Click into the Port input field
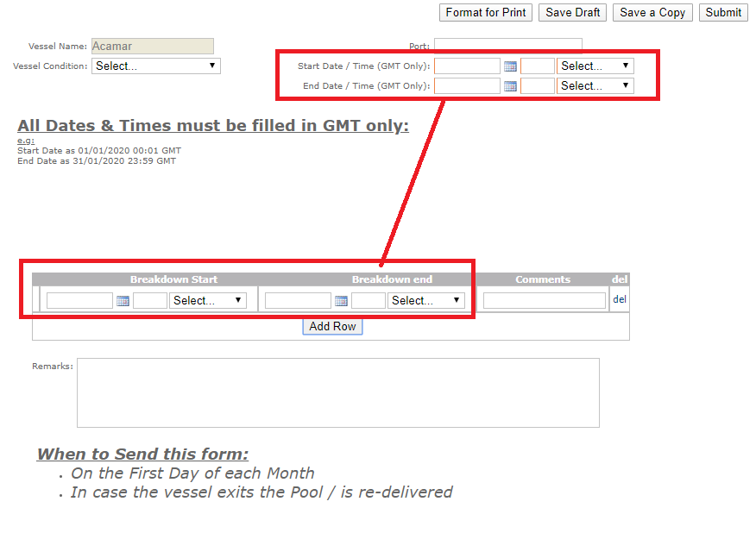 pos(507,44)
